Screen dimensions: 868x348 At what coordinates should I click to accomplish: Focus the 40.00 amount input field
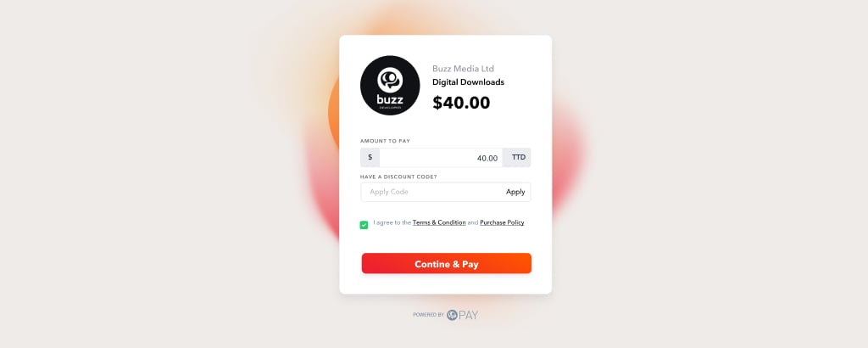441,157
